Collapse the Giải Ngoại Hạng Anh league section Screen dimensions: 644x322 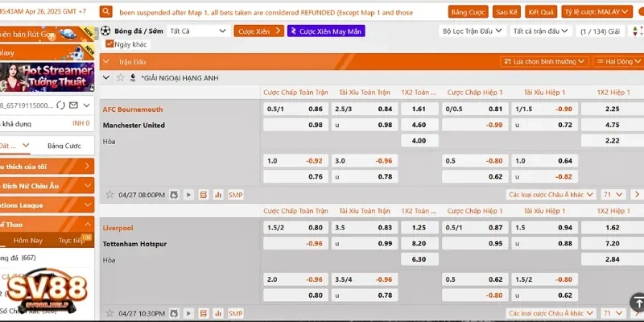coord(106,77)
